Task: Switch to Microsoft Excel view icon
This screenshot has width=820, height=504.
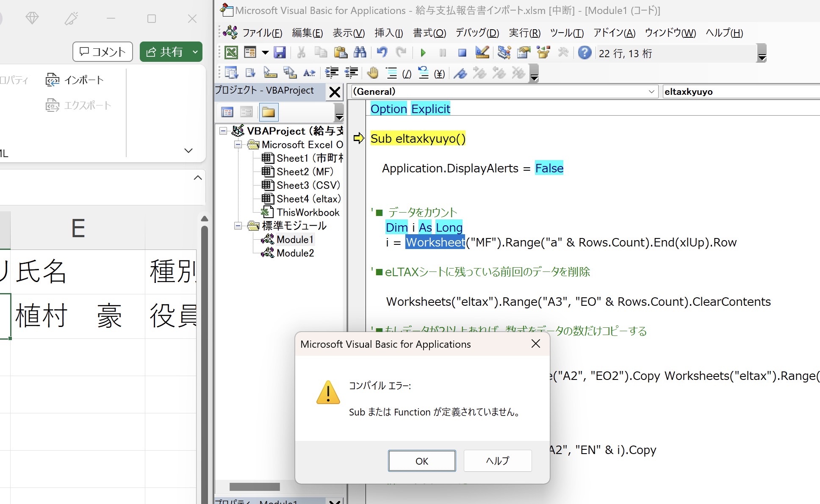Action: pyautogui.click(x=231, y=53)
